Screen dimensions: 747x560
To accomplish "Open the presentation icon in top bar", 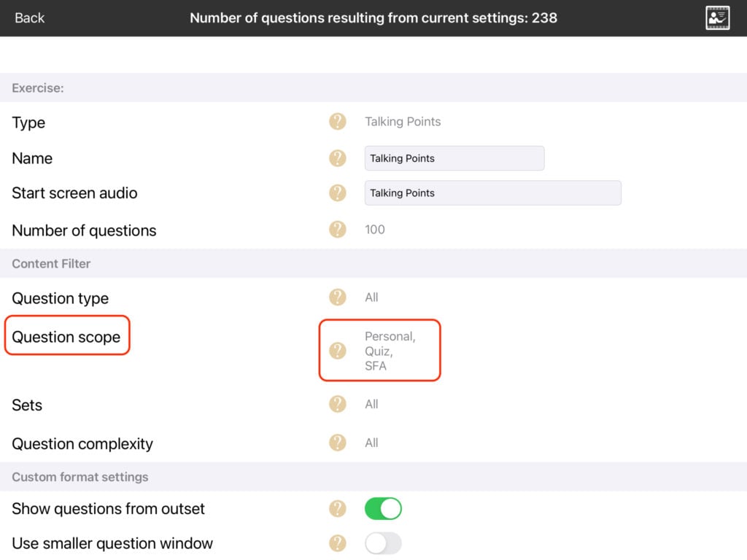I will (x=718, y=18).
